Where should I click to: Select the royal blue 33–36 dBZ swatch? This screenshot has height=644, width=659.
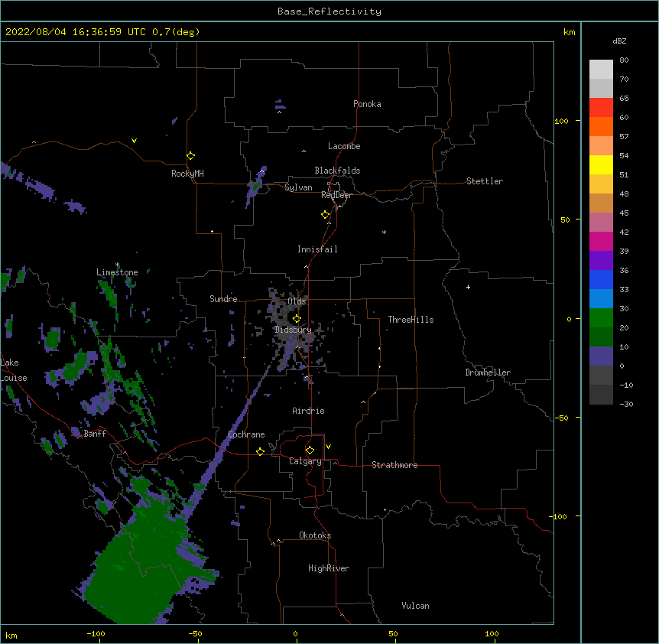[x=601, y=280]
